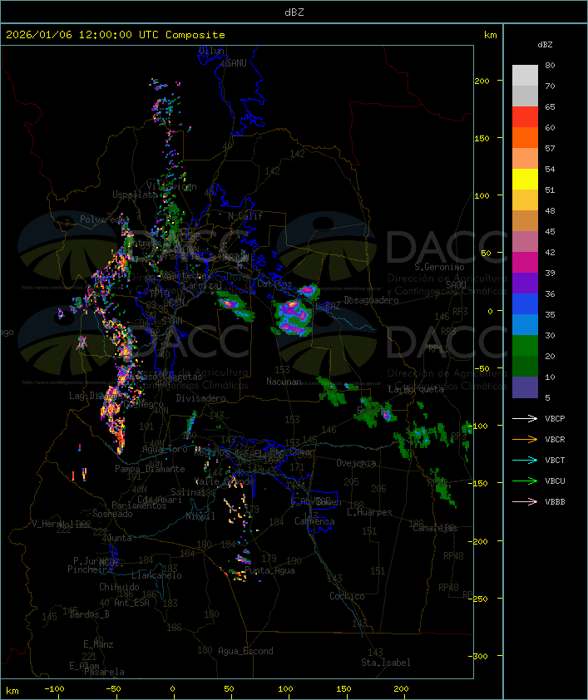This screenshot has width=588, height=700.
Task: Select the yellow 51-54 dBZ legend swatch
Action: tap(525, 180)
